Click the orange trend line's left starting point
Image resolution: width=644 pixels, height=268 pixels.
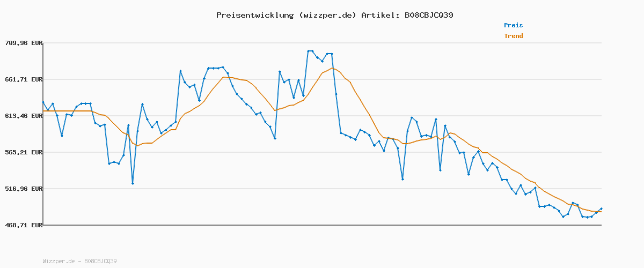tap(43, 111)
